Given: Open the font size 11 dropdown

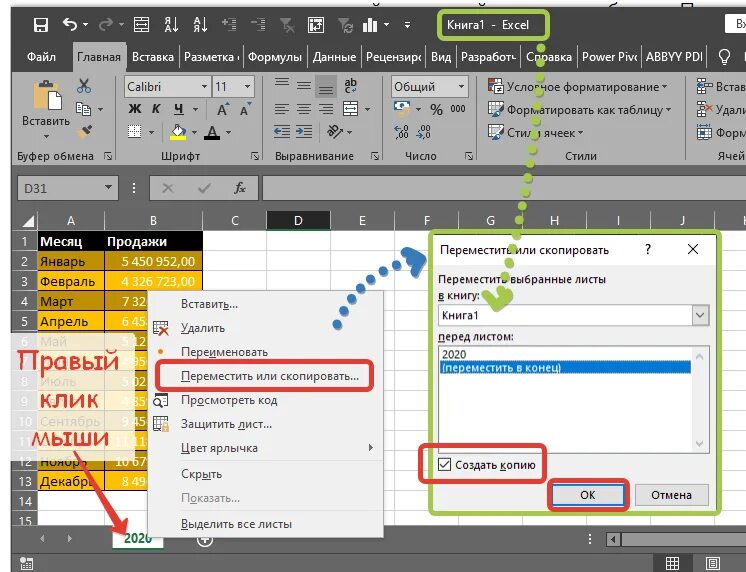Looking at the screenshot, I should tap(247, 87).
